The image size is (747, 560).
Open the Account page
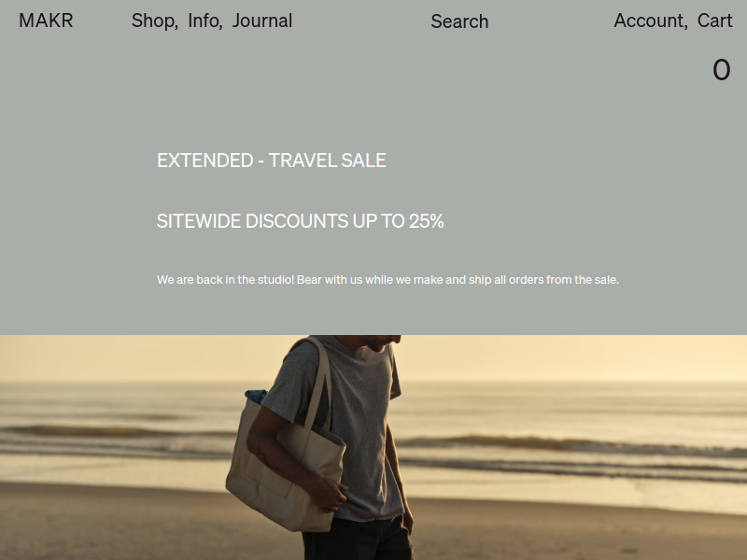(649, 21)
